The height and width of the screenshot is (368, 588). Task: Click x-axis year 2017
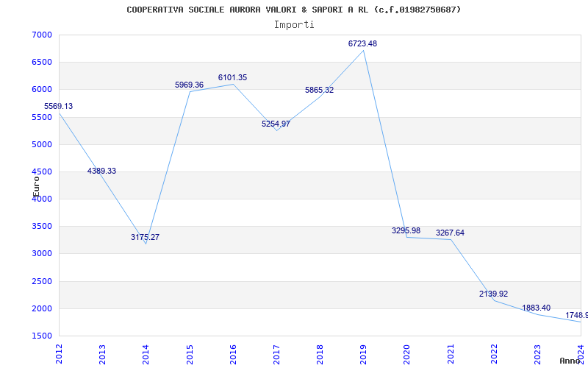(276, 354)
